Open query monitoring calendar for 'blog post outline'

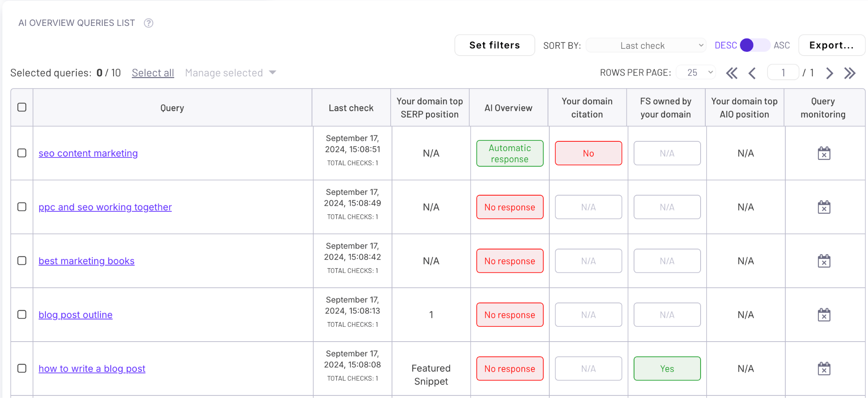823,315
